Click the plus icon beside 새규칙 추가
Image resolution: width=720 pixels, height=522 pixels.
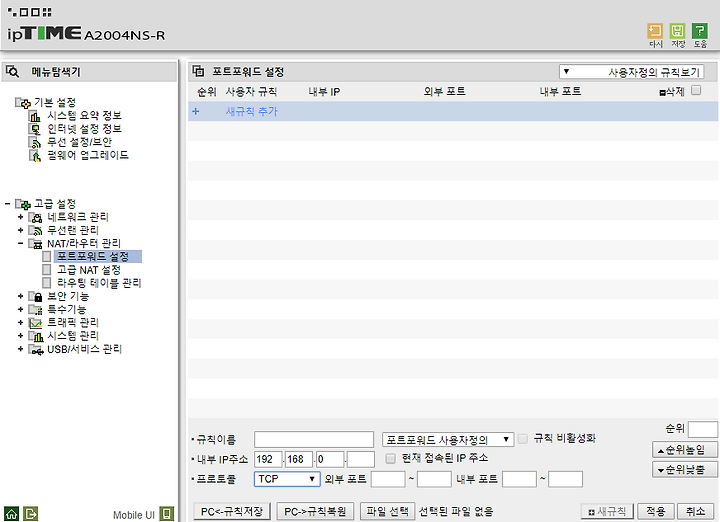(196, 112)
